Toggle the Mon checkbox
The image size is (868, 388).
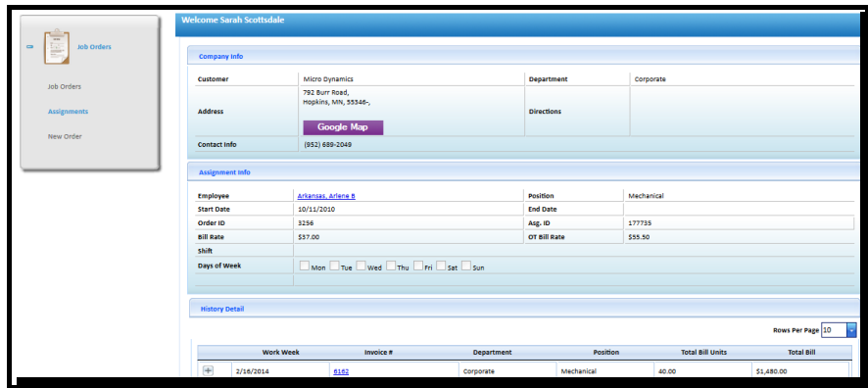point(305,266)
